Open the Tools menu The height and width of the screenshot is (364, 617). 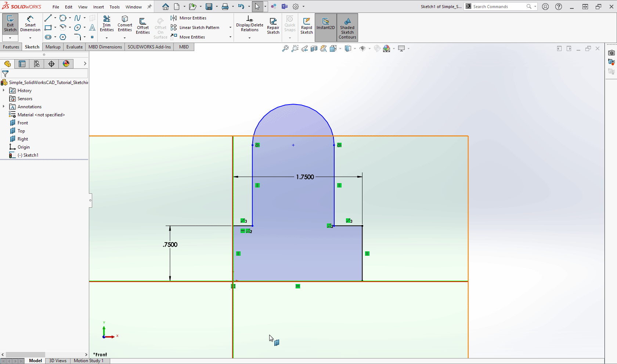[115, 7]
